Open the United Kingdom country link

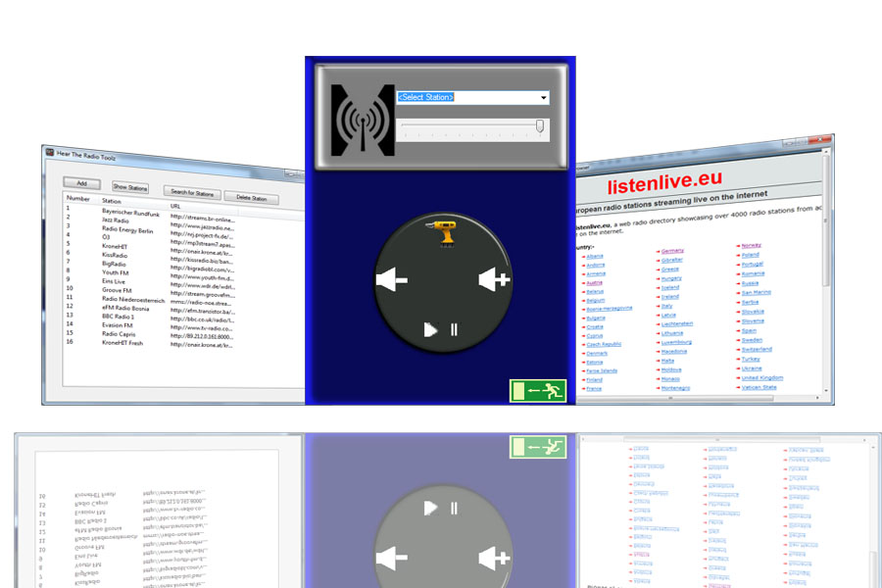pos(762,377)
